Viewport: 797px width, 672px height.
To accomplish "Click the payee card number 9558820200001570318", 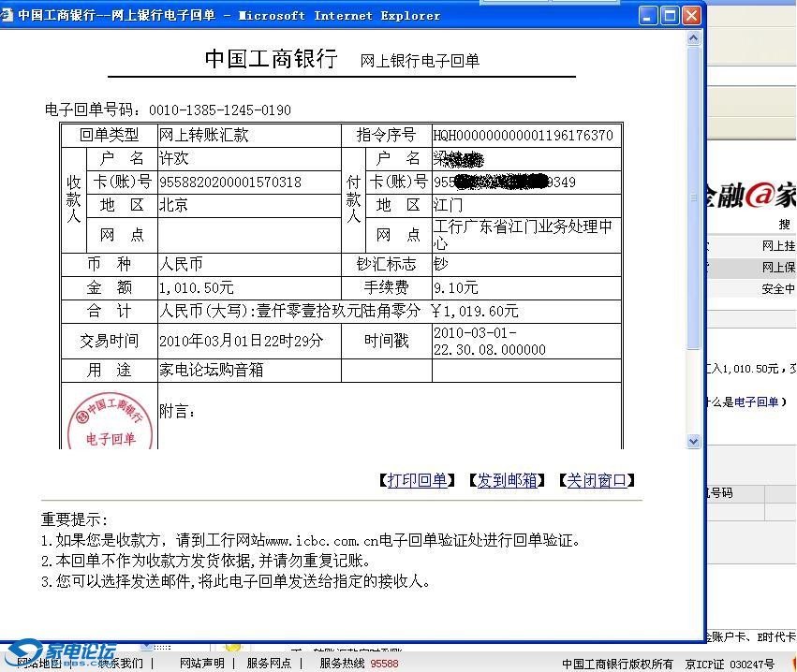I will point(230,183).
